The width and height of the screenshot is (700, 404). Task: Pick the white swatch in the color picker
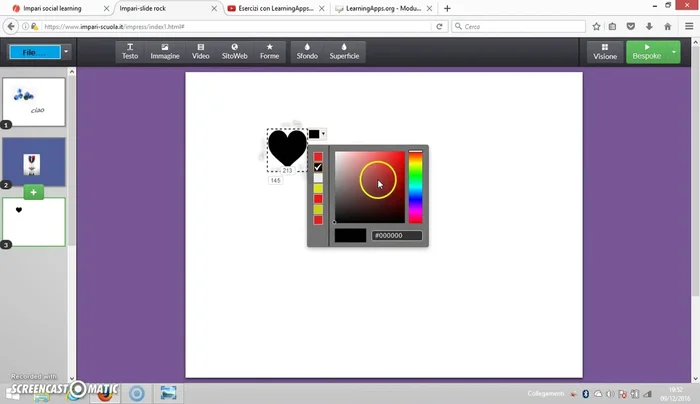point(318,177)
